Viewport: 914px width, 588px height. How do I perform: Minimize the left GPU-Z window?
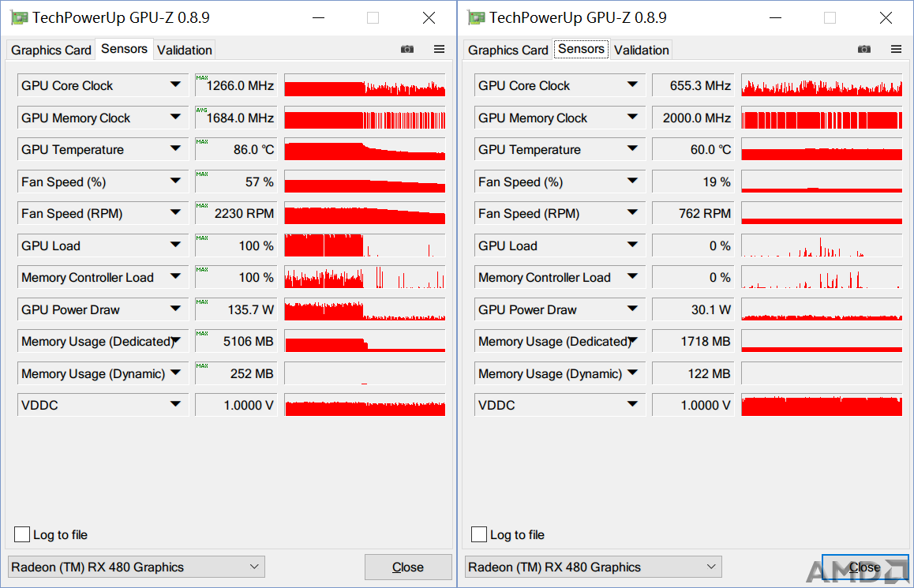[318, 18]
